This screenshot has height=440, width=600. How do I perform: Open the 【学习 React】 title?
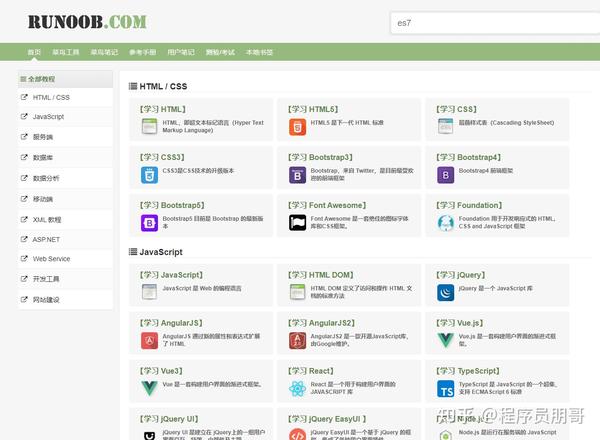click(x=311, y=371)
